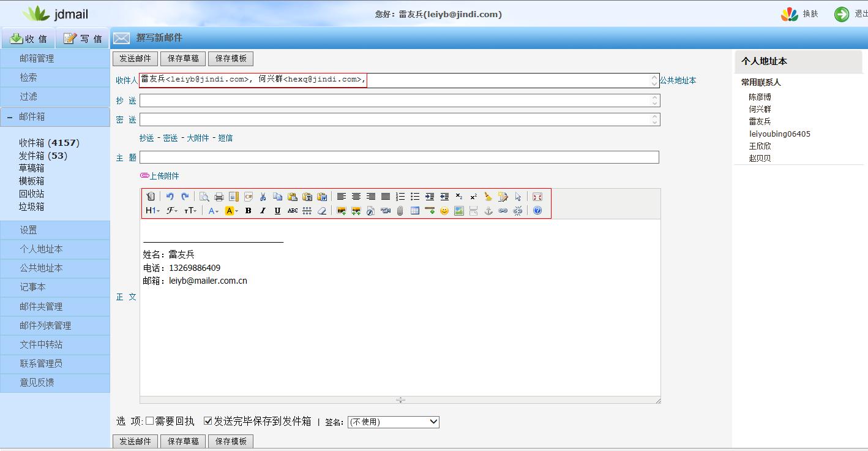Insert an anchor in the editor
The image size is (868, 451).
tap(488, 211)
